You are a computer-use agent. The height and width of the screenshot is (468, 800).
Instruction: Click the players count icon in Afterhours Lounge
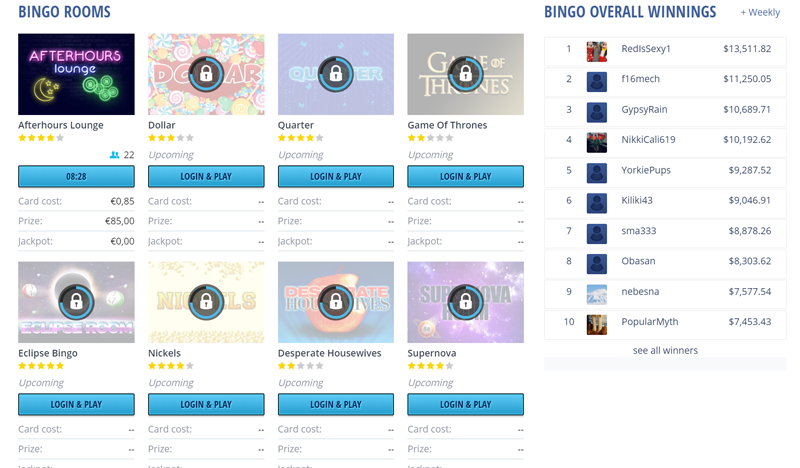coord(115,155)
